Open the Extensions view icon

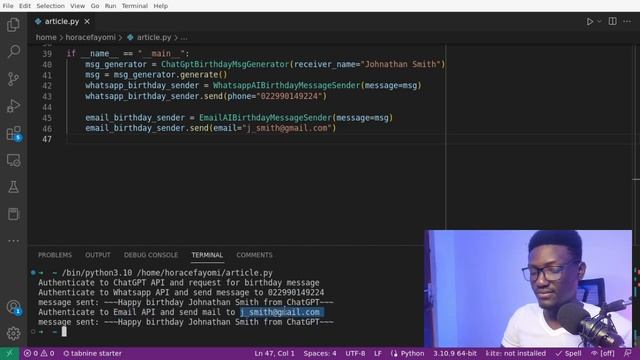click(x=13, y=133)
